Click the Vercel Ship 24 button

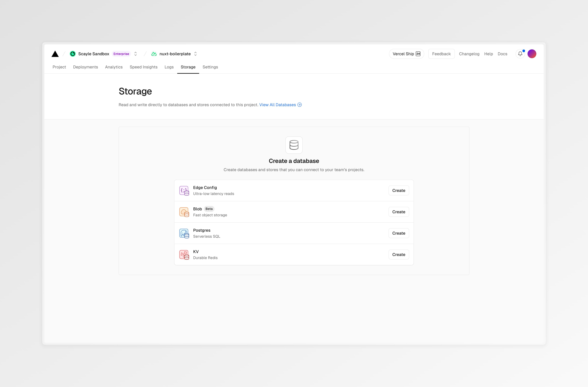(x=406, y=54)
